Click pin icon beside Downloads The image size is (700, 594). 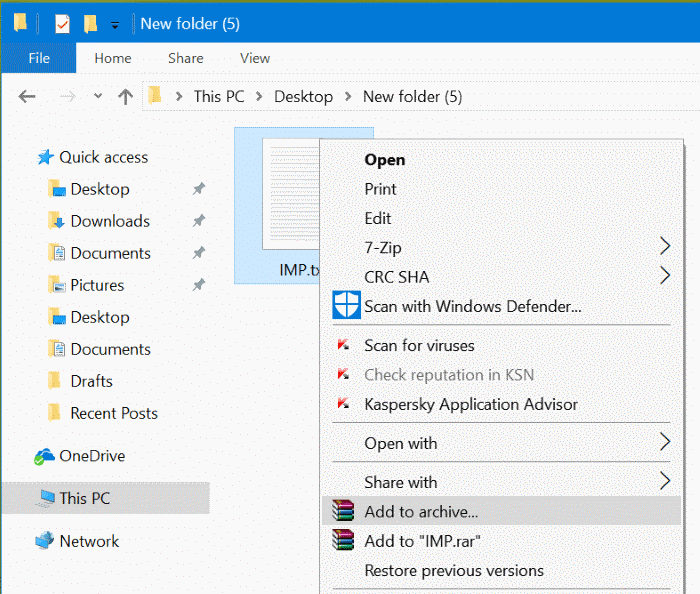tap(199, 220)
